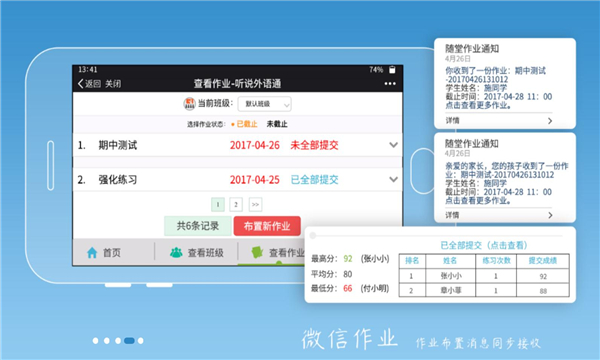Click the highest score 92 value

(x=348, y=259)
